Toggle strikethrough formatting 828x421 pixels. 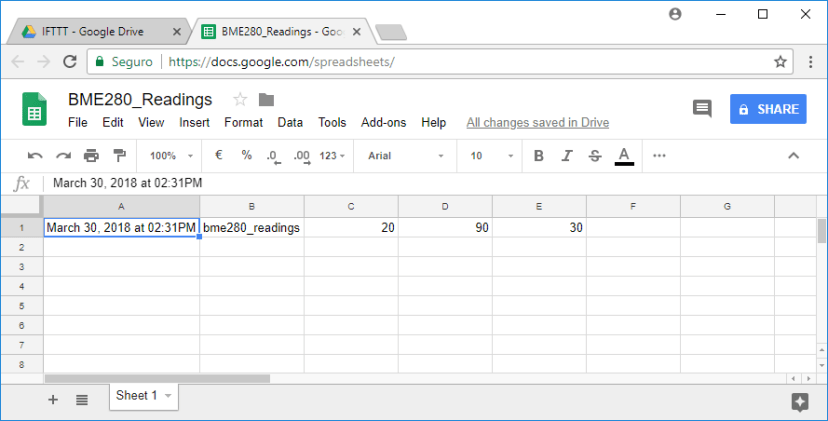point(595,156)
